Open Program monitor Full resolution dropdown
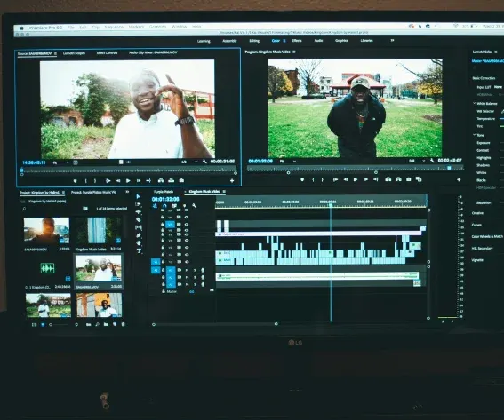The width and height of the screenshot is (504, 420). point(417,161)
